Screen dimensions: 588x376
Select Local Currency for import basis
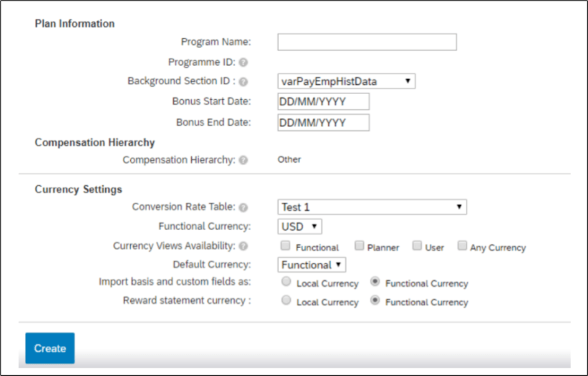tap(287, 282)
